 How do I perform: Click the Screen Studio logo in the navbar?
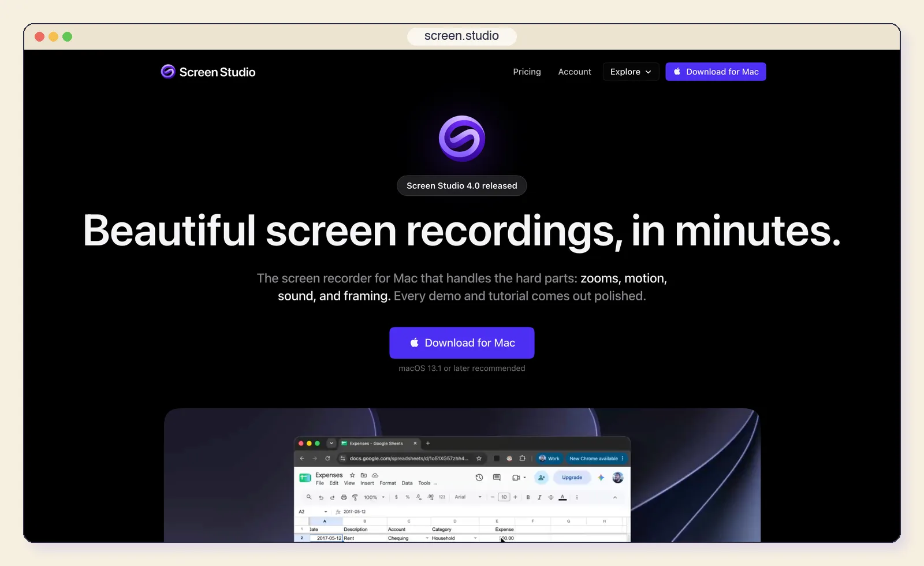tap(208, 72)
